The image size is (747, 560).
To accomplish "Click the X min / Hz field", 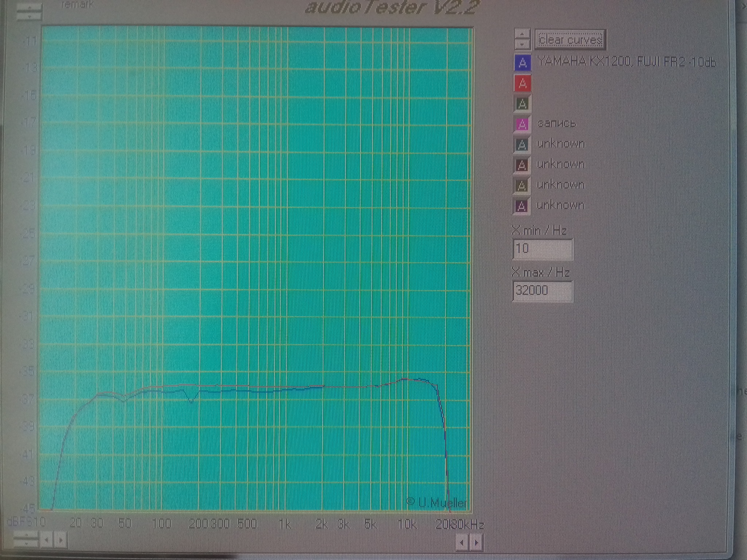I will [x=542, y=249].
